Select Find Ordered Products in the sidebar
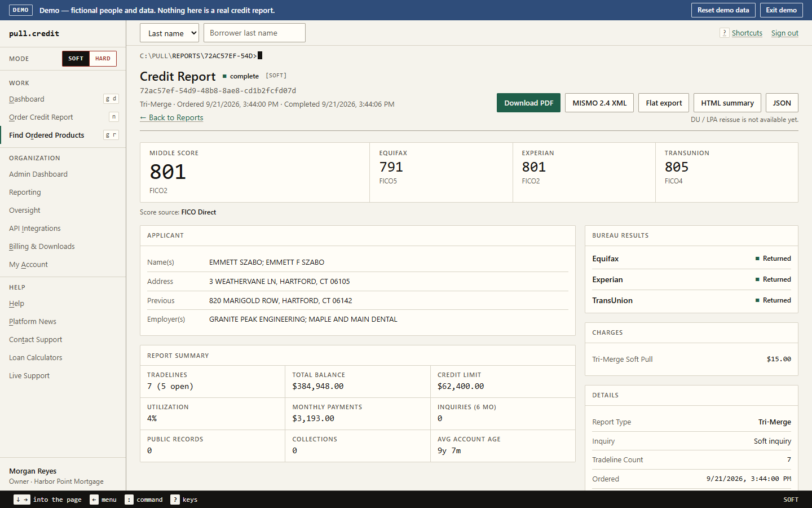The width and height of the screenshot is (812, 508). point(46,135)
